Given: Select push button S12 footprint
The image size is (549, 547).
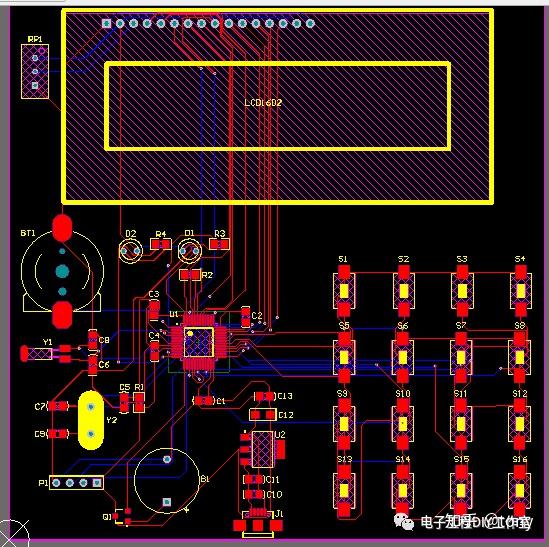Looking at the screenshot, I should [x=520, y=424].
